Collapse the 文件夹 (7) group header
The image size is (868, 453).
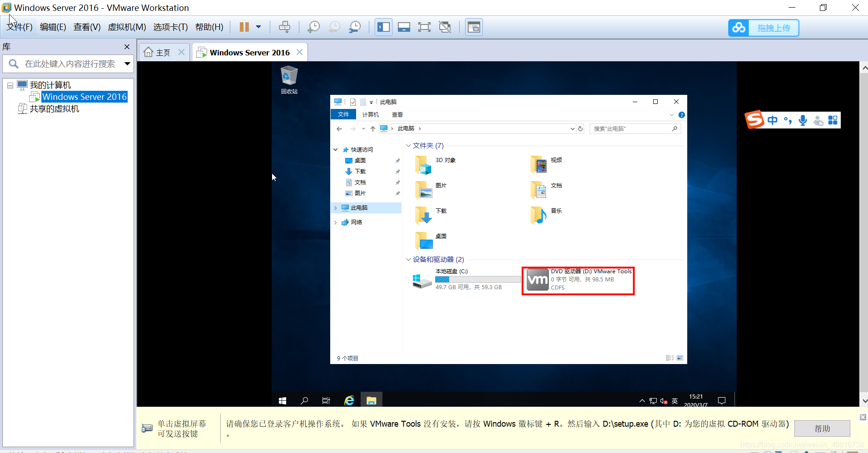(x=408, y=146)
